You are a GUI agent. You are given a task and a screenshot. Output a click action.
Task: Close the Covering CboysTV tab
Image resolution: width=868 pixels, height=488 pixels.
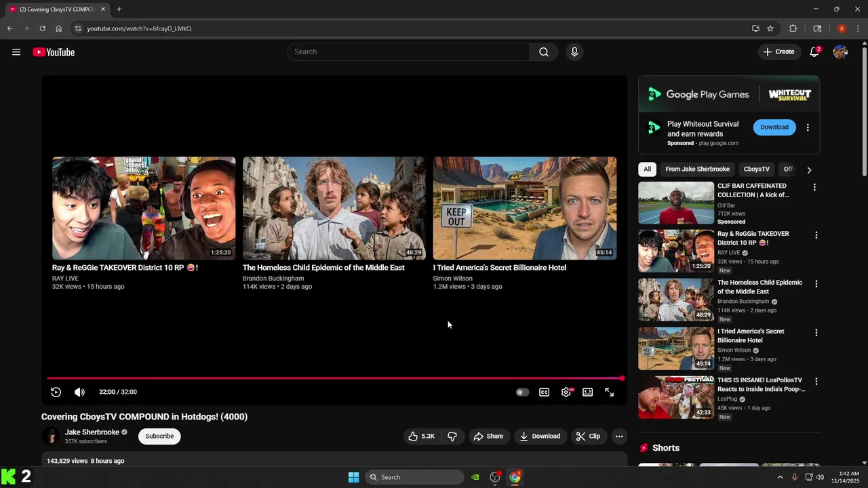[x=103, y=9]
